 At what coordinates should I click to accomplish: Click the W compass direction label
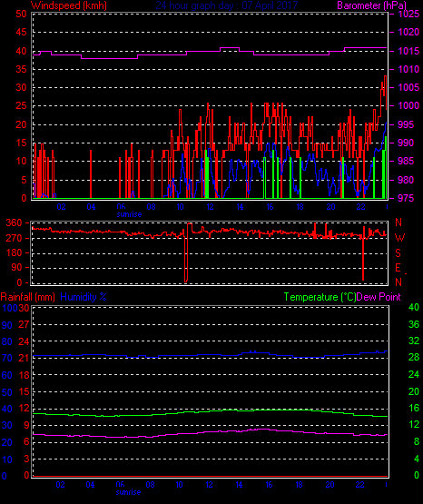pyautogui.click(x=399, y=238)
